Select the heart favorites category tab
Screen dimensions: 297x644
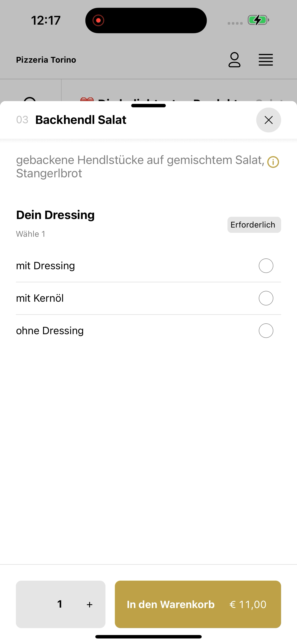click(x=87, y=100)
